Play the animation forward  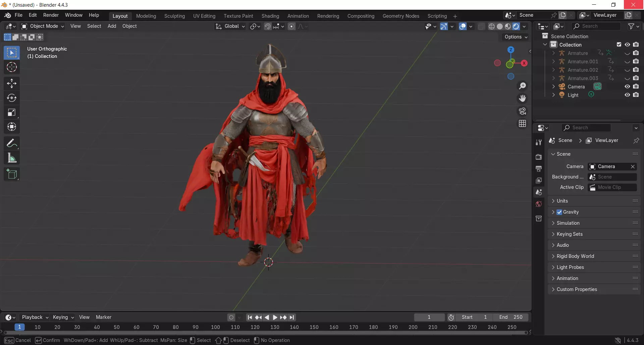[275, 318]
